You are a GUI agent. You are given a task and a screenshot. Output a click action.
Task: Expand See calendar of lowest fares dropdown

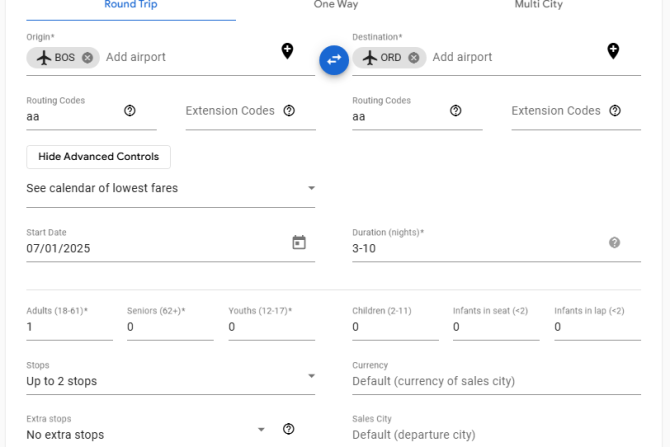(170, 188)
